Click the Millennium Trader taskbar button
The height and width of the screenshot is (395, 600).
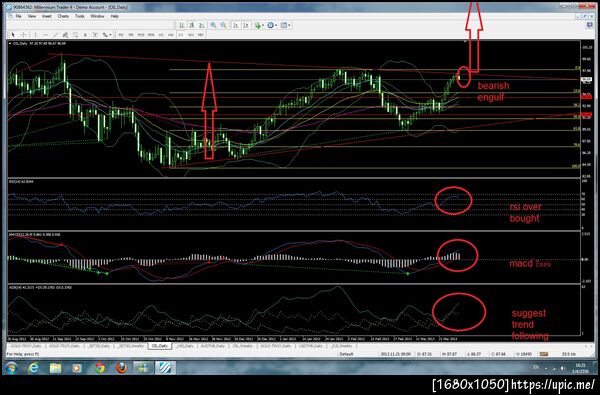tap(165, 368)
